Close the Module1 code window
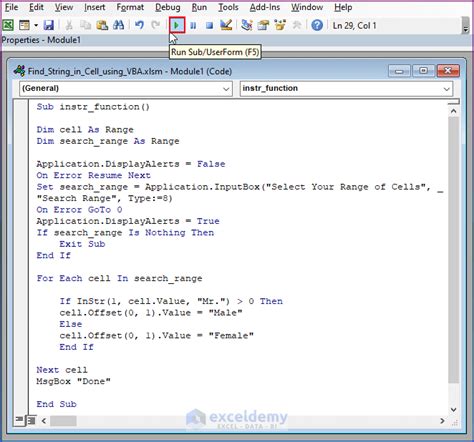This screenshot has height=442, width=474. click(x=448, y=71)
